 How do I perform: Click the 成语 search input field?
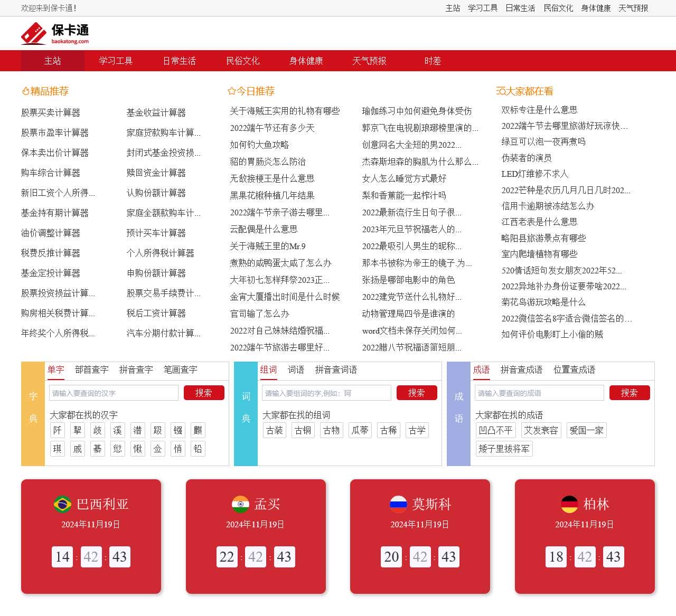[539, 393]
